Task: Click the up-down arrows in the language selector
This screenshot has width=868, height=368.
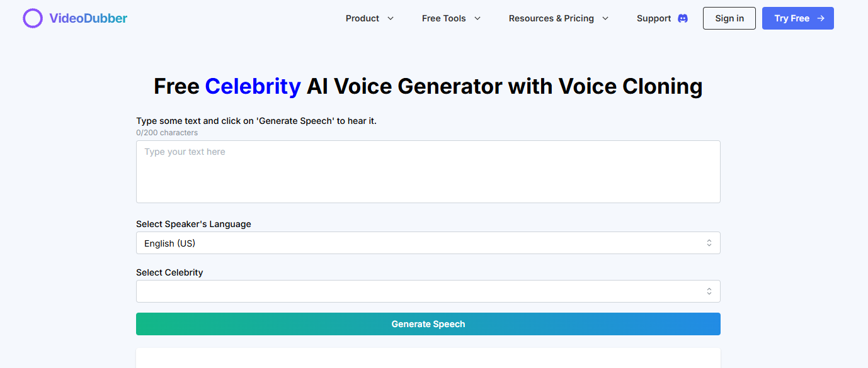Action: pyautogui.click(x=709, y=243)
